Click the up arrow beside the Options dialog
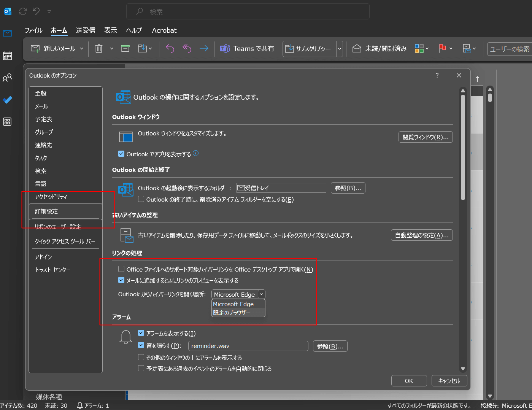 [x=477, y=79]
